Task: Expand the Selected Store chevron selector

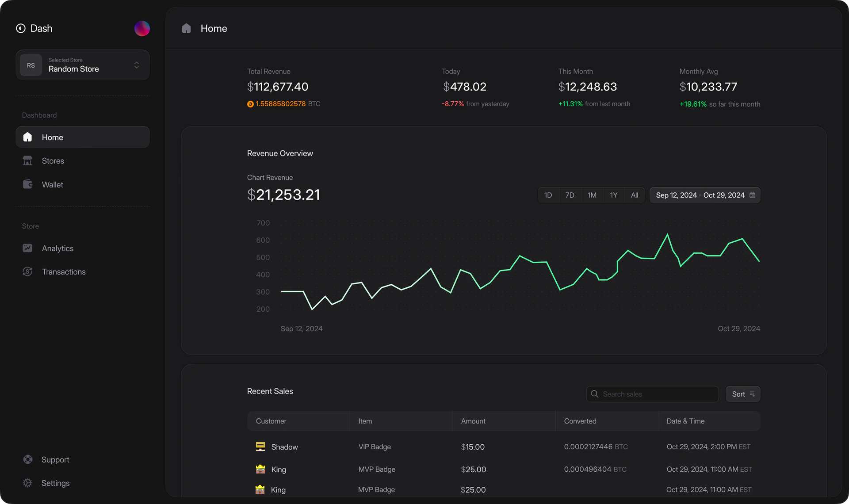Action: pyautogui.click(x=137, y=65)
